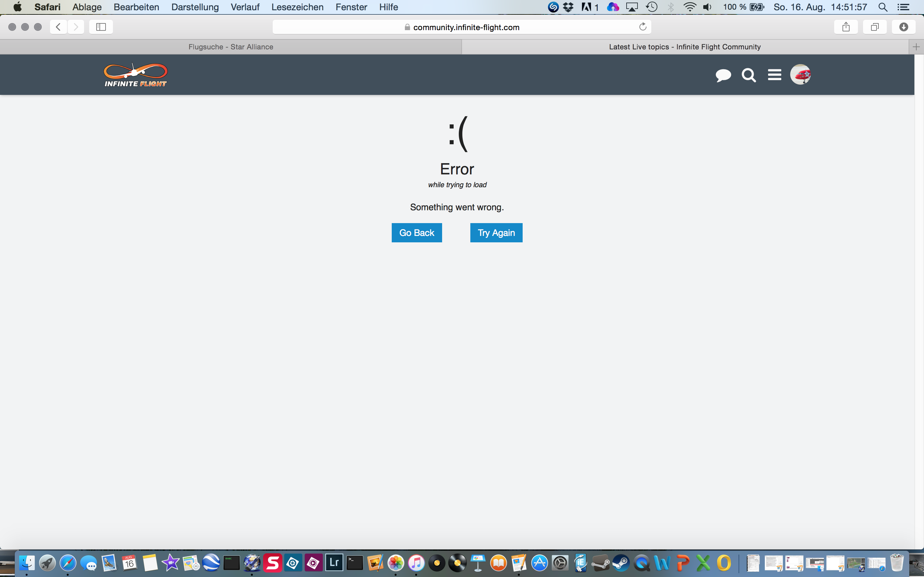The width and height of the screenshot is (924, 577).
Task: Open the Time Machine menu extra
Action: click(x=652, y=7)
